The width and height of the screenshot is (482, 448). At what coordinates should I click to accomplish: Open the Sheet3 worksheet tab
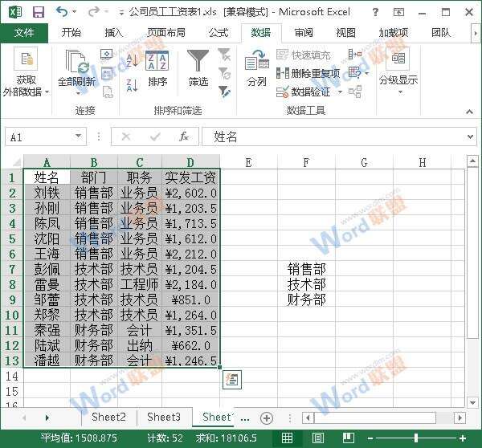point(164,417)
